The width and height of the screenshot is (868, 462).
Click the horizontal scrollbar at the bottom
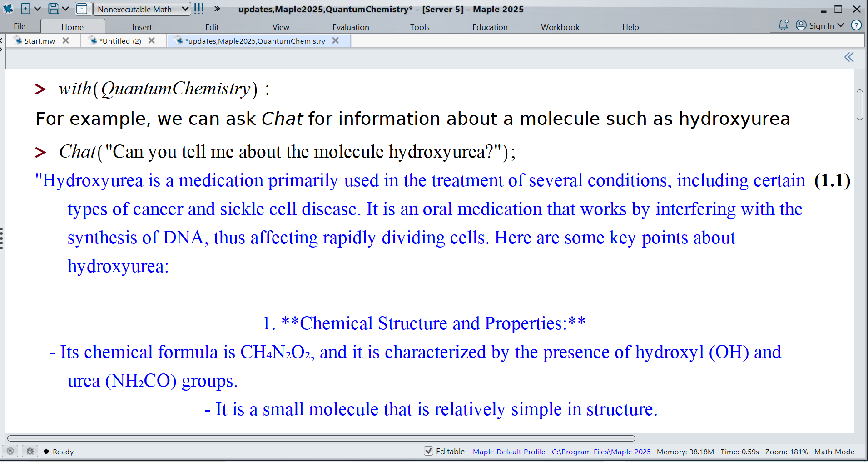[x=321, y=438]
